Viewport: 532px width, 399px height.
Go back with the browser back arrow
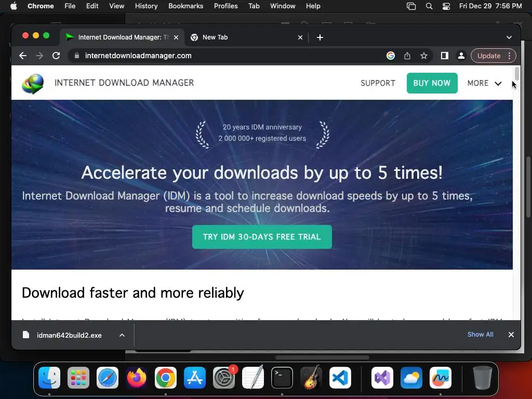click(23, 56)
